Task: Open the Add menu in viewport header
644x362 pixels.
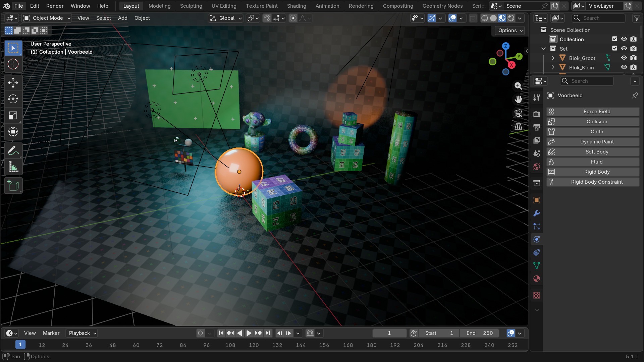Action: [122, 18]
